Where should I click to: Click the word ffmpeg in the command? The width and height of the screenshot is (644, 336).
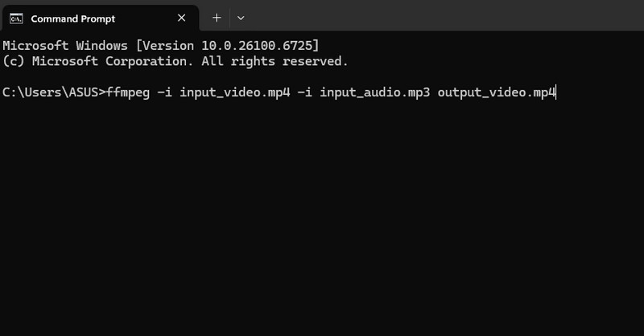pos(129,92)
